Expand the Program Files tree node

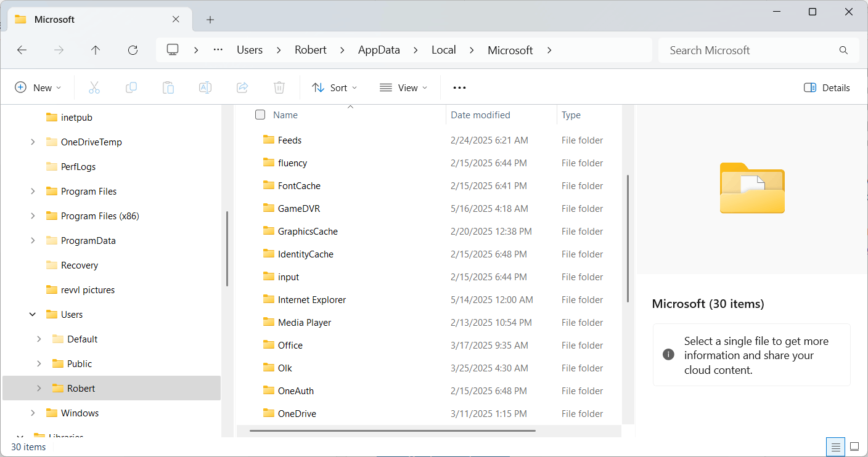tap(32, 191)
